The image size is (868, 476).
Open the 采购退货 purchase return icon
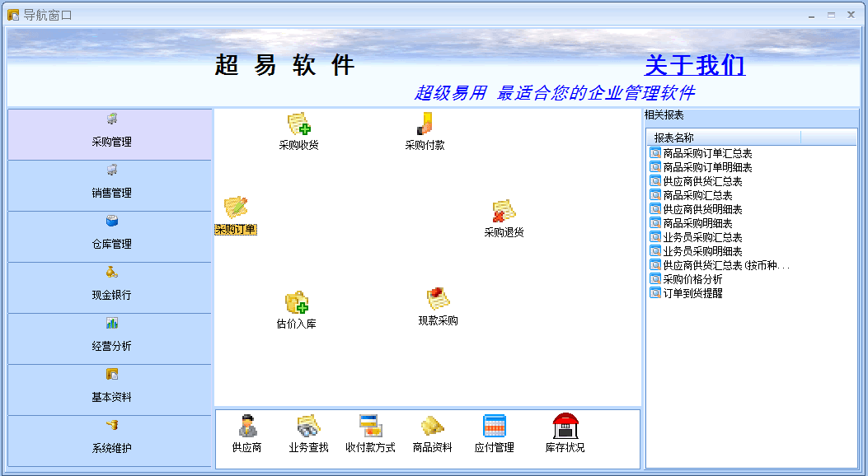(504, 212)
